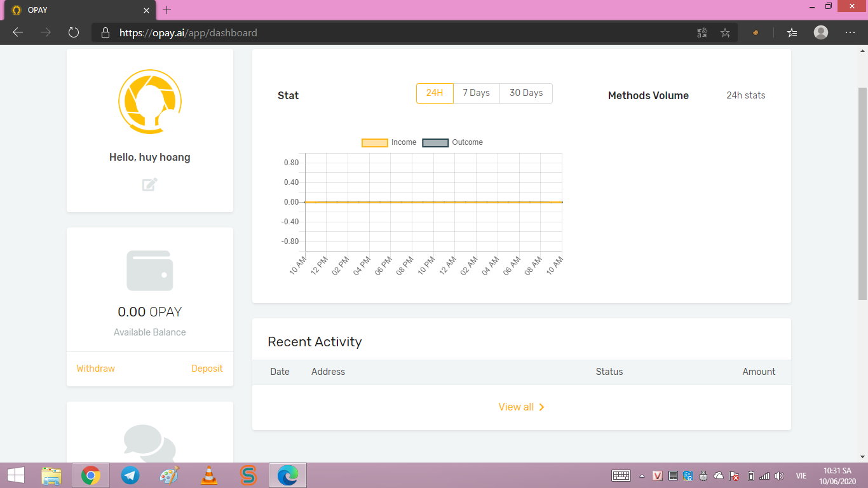Click the Available Balance label
868x488 pixels.
tap(150, 332)
